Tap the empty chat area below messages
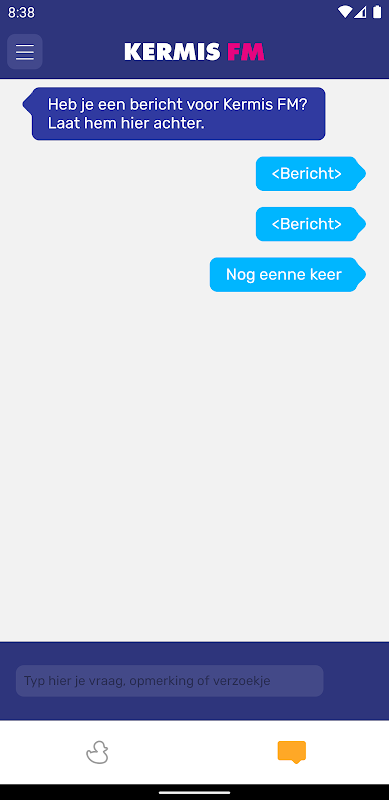Screen dimensions: 389x800 click(194, 459)
